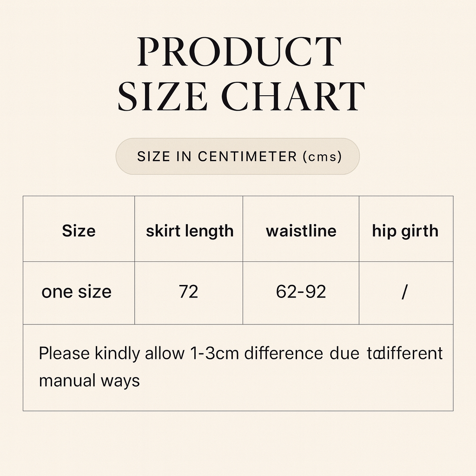Click the "SIZE IN CENTIMETER" pill label
Viewport: 476px width, 476px height.
tap(217, 157)
